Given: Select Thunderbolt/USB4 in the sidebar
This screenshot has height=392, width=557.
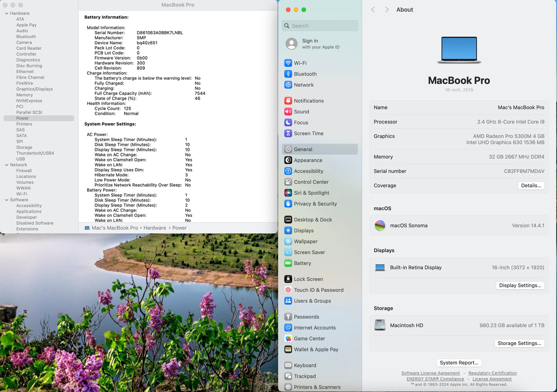Looking at the screenshot, I should [x=35, y=153].
